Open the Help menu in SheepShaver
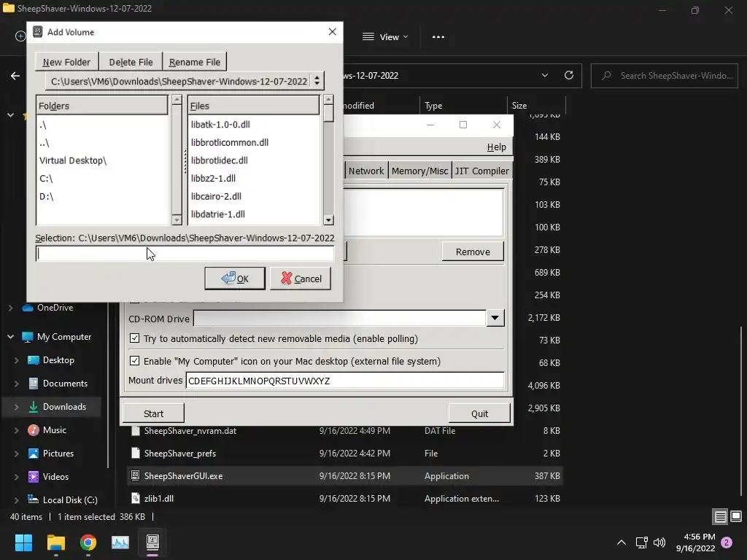This screenshot has width=747, height=560. point(496,147)
